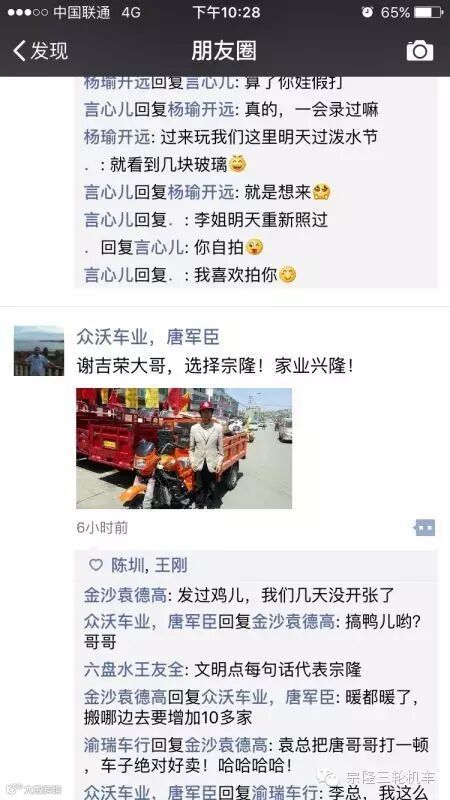The width and height of the screenshot is (450, 800).
Task: Tap the alarm clock status icon
Action: tap(367, 13)
